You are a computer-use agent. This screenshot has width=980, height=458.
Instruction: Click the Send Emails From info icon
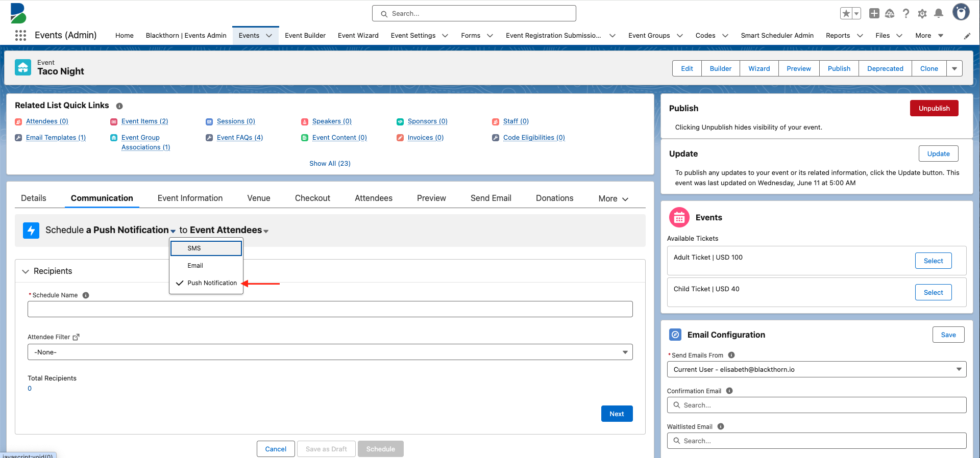(x=731, y=355)
